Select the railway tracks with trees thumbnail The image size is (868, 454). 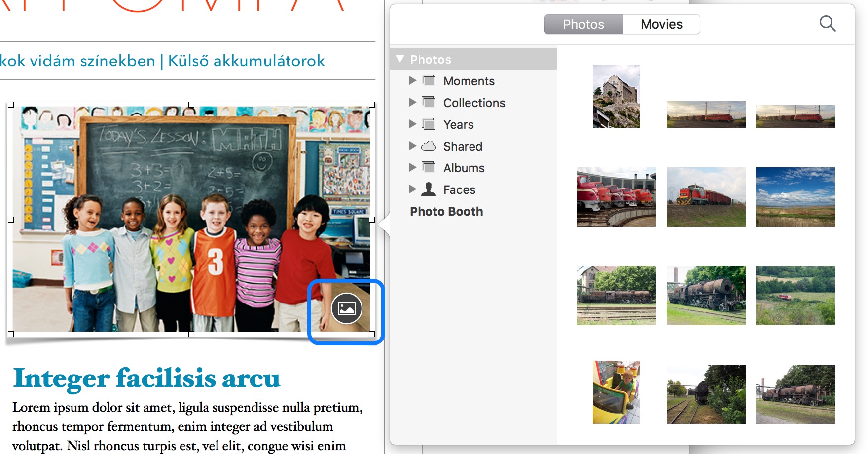click(706, 394)
